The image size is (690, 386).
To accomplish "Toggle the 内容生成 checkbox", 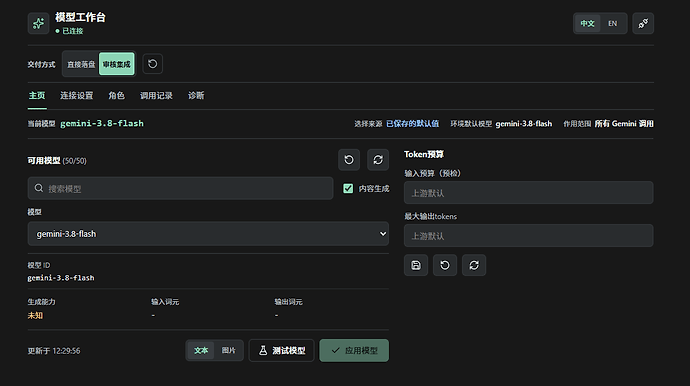I will (x=348, y=188).
